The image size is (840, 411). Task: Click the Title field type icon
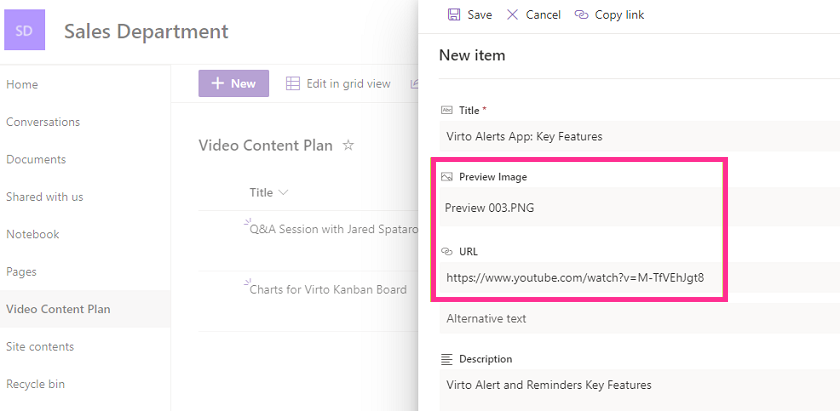pyautogui.click(x=446, y=110)
